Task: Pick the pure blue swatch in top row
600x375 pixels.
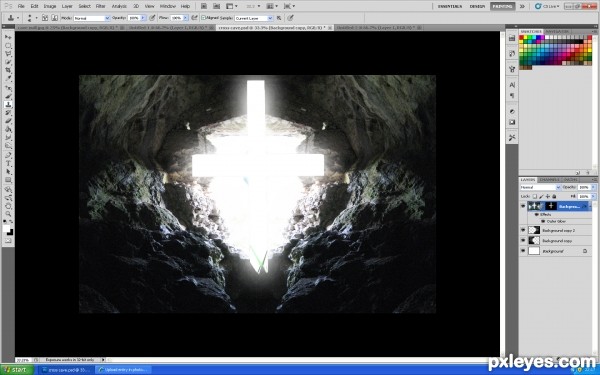Action: coord(539,38)
